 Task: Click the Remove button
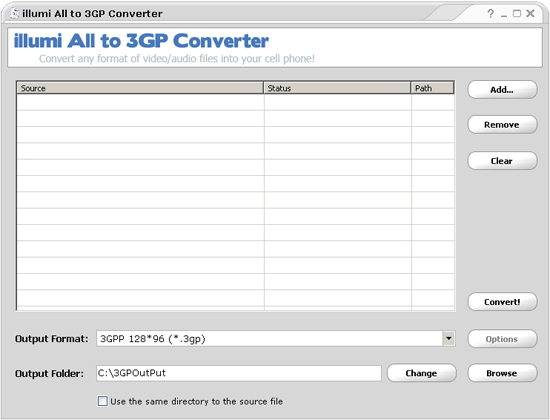pyautogui.click(x=502, y=125)
